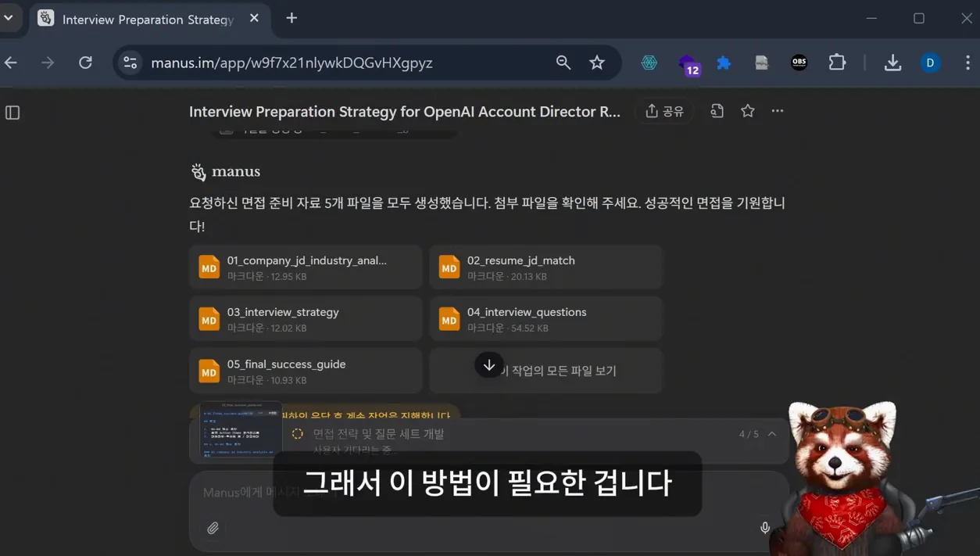This screenshot has width=980, height=556.
Task: Open the Chrome extensions menu
Action: (x=837, y=62)
